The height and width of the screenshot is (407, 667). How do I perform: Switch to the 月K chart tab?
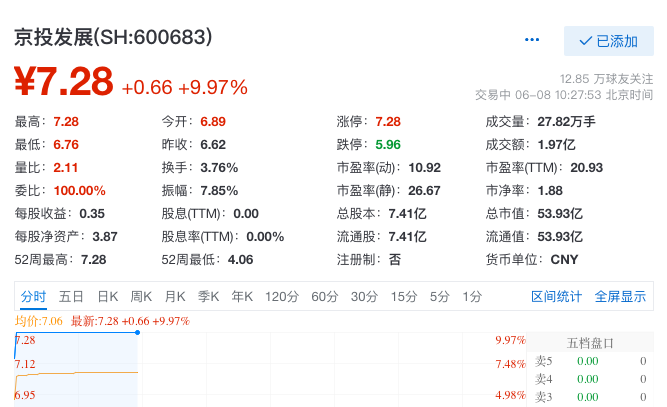[x=175, y=296]
